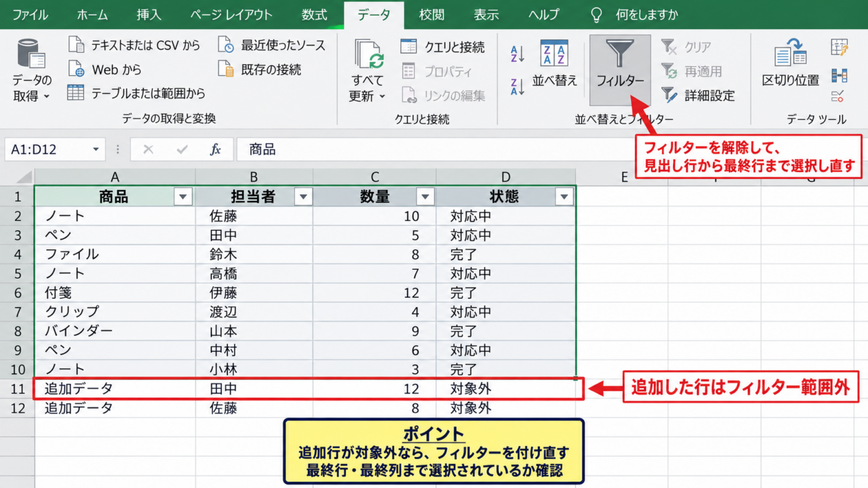Image resolution: width=868 pixels, height=488 pixels.
Task: Sort descending with the Z-A icon
Action: (x=518, y=86)
